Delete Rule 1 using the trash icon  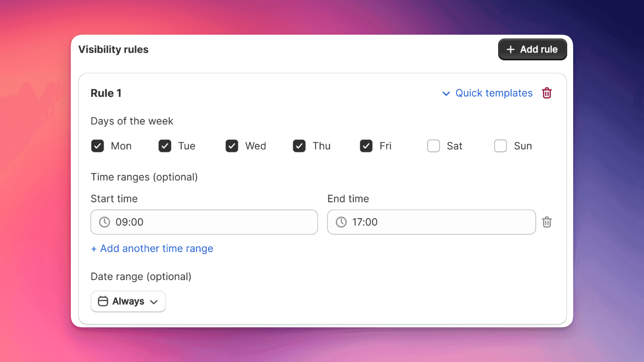click(x=547, y=93)
